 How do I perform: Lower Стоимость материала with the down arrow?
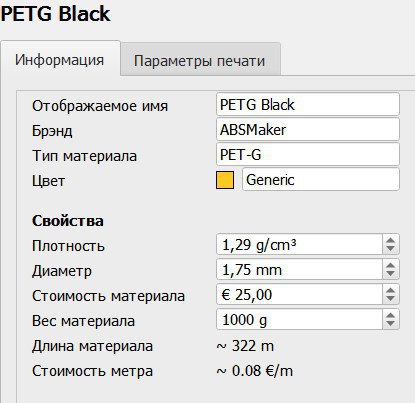coord(390,299)
